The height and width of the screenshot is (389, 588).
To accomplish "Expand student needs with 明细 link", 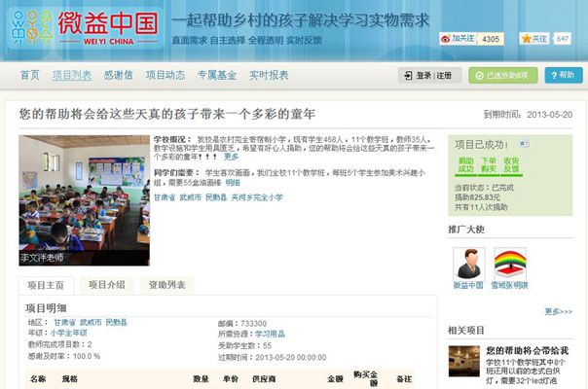I will pos(233,182).
